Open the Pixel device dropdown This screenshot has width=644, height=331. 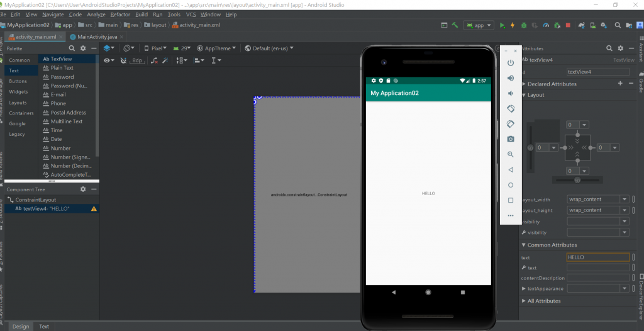[x=156, y=48]
